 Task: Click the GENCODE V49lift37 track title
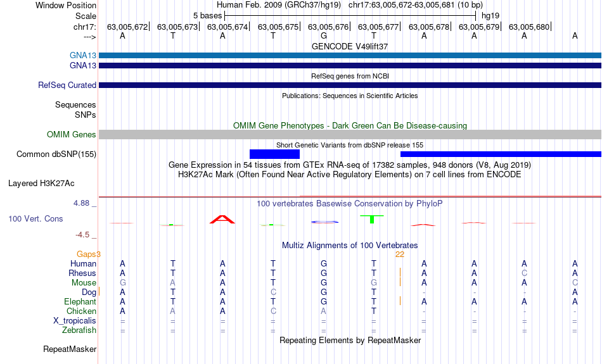(350, 46)
